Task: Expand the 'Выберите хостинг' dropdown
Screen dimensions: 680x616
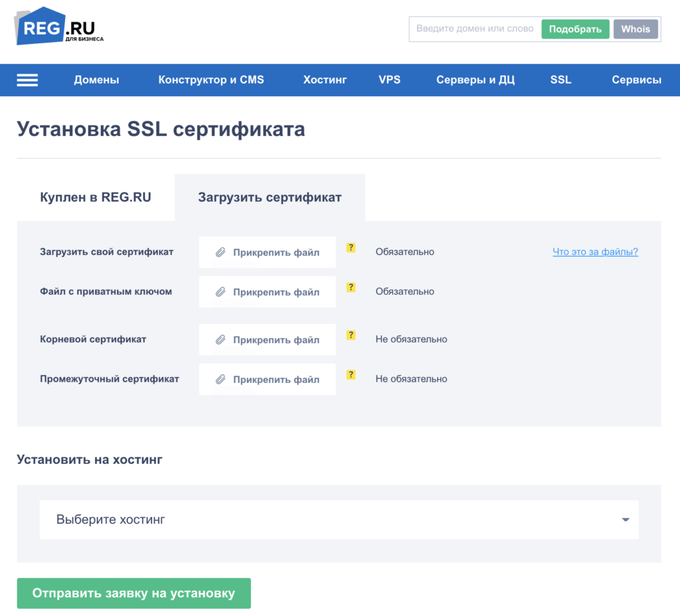Action: [339, 520]
